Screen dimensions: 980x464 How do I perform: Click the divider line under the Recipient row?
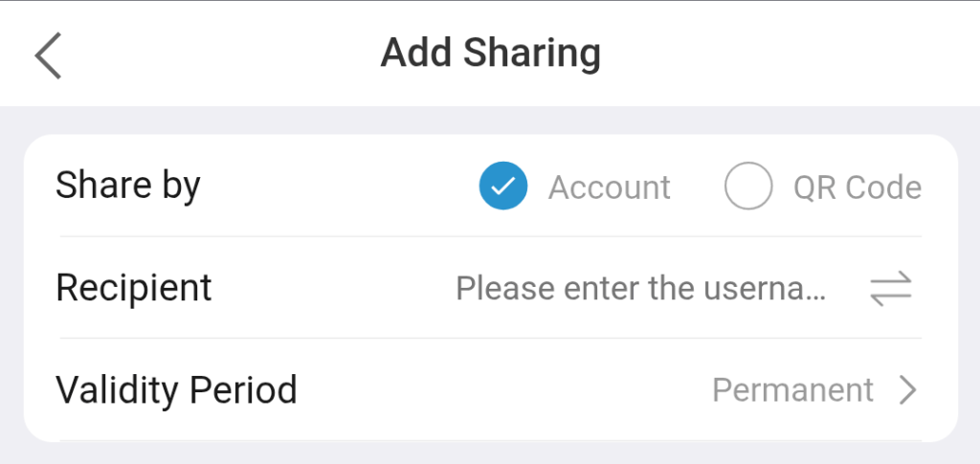click(x=490, y=338)
